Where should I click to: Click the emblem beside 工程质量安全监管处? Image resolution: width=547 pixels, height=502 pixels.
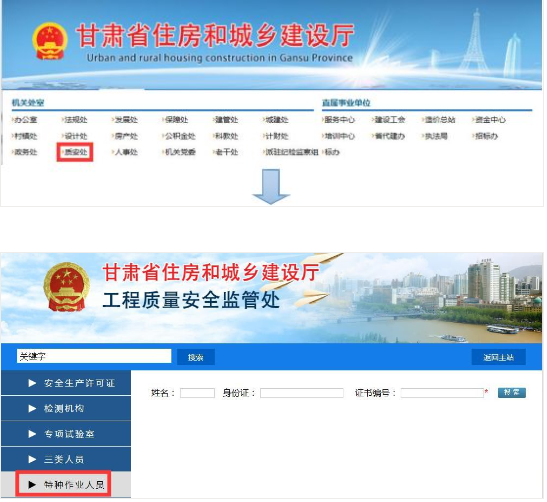(67, 287)
